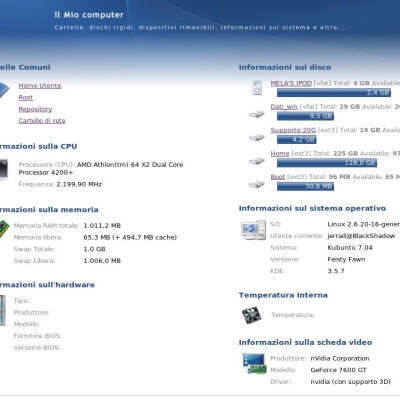Click the 'Informazioni sulla scheda video' heading
This screenshot has height=400, width=400.
point(305,342)
